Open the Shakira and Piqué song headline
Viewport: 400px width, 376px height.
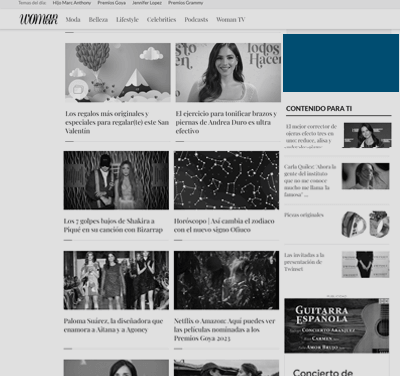pos(113,225)
